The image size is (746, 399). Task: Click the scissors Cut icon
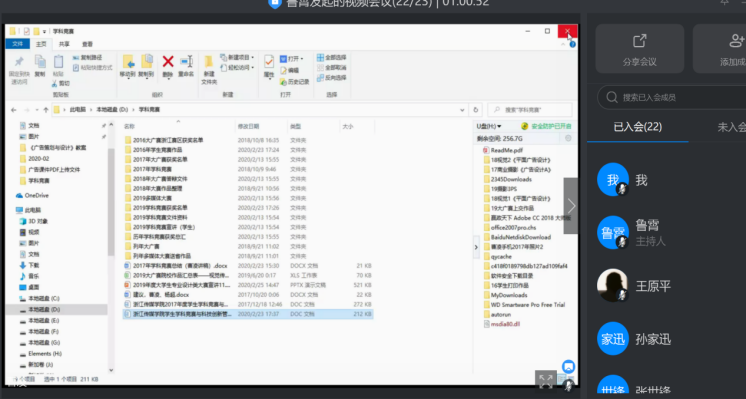(55, 84)
